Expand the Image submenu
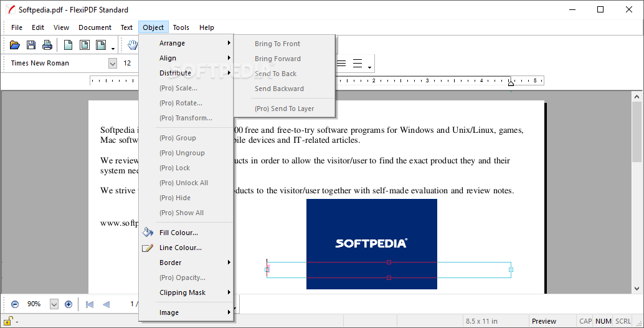 186,312
